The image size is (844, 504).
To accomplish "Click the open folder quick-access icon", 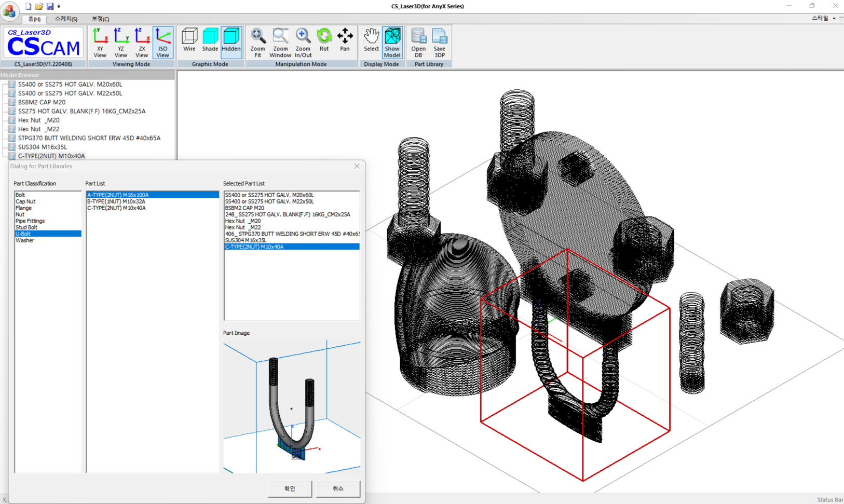I will pos(39,6).
